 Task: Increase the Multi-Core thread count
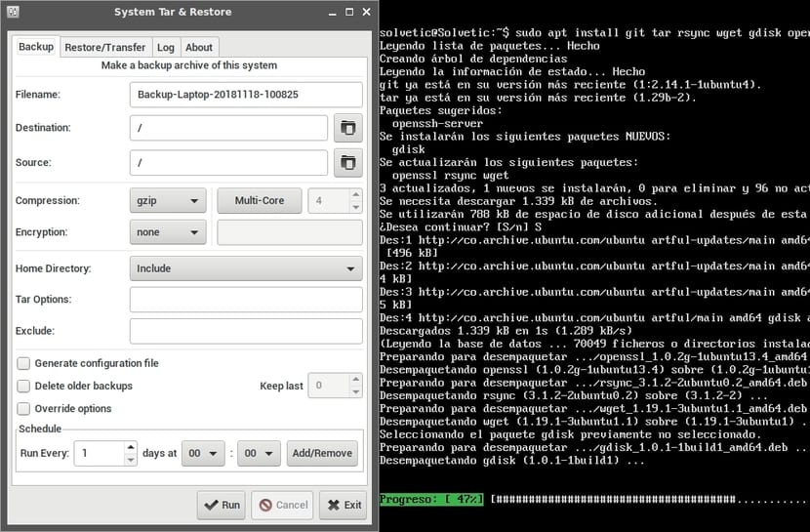pyautogui.click(x=355, y=194)
